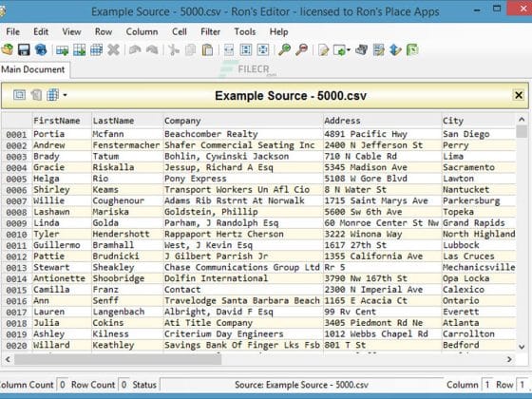This screenshot has width=532, height=399.
Task: Select cell '5345 Madison Ave'
Action: pos(382,167)
